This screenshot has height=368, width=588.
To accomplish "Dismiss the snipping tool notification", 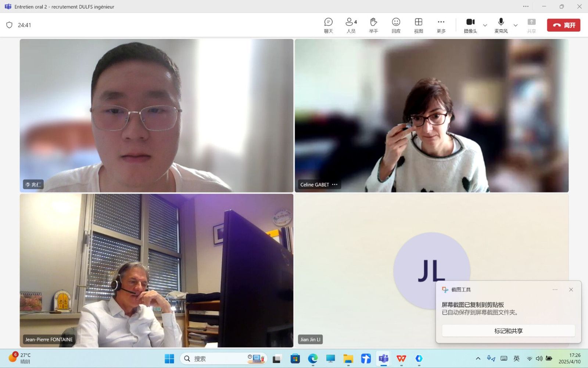I will click(x=571, y=290).
